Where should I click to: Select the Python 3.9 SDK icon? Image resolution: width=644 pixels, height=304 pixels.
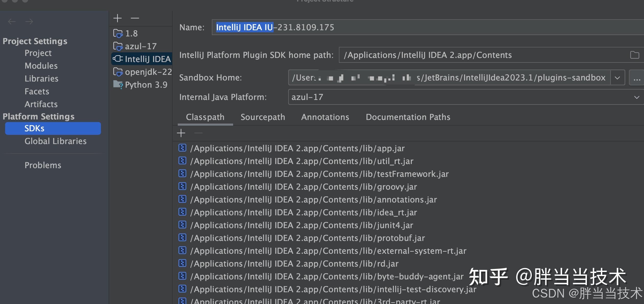click(118, 85)
